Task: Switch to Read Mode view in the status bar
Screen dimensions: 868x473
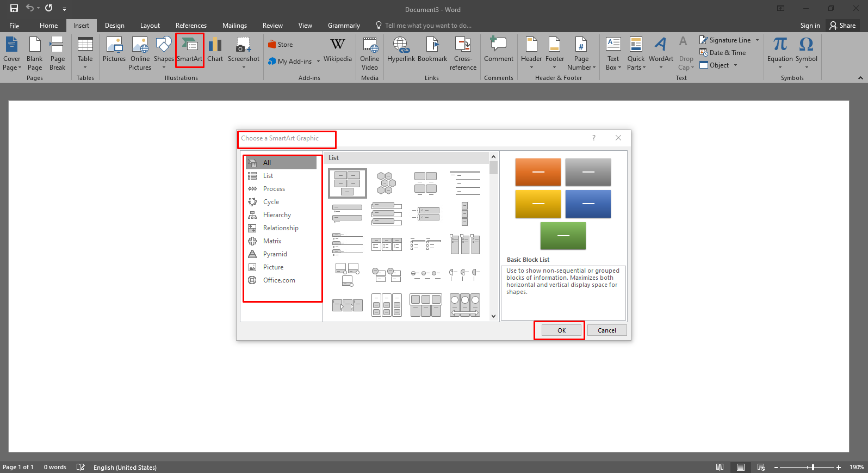Action: (720, 467)
